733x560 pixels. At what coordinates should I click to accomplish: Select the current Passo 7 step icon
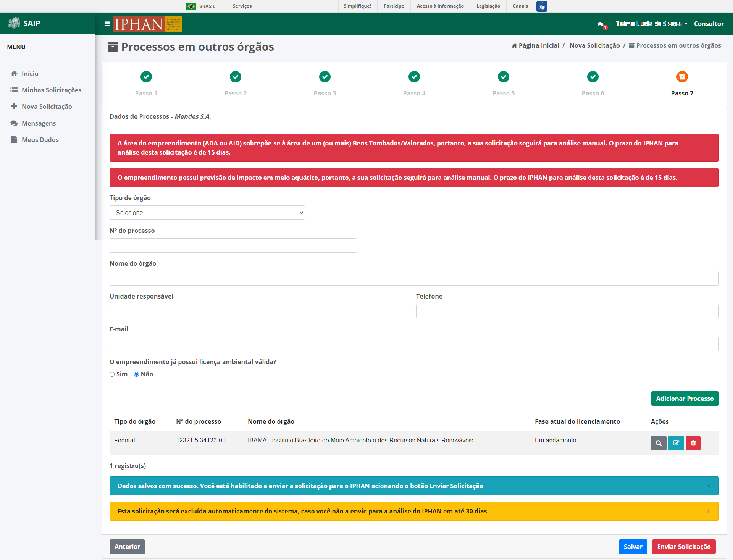pyautogui.click(x=682, y=77)
